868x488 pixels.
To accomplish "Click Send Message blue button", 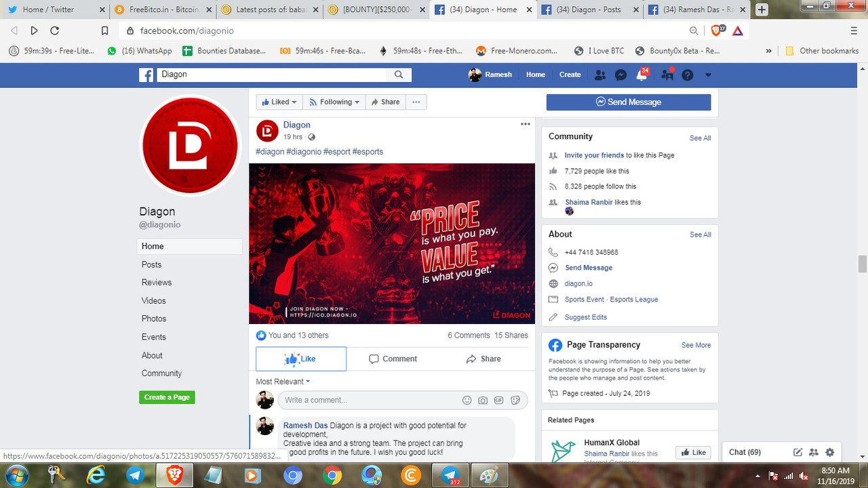I will click(x=629, y=102).
